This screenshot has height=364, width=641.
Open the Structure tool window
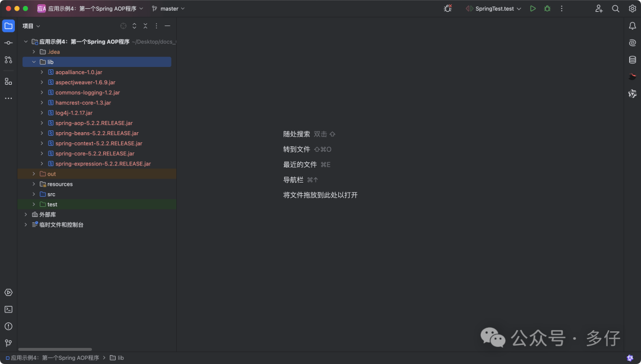(8, 81)
